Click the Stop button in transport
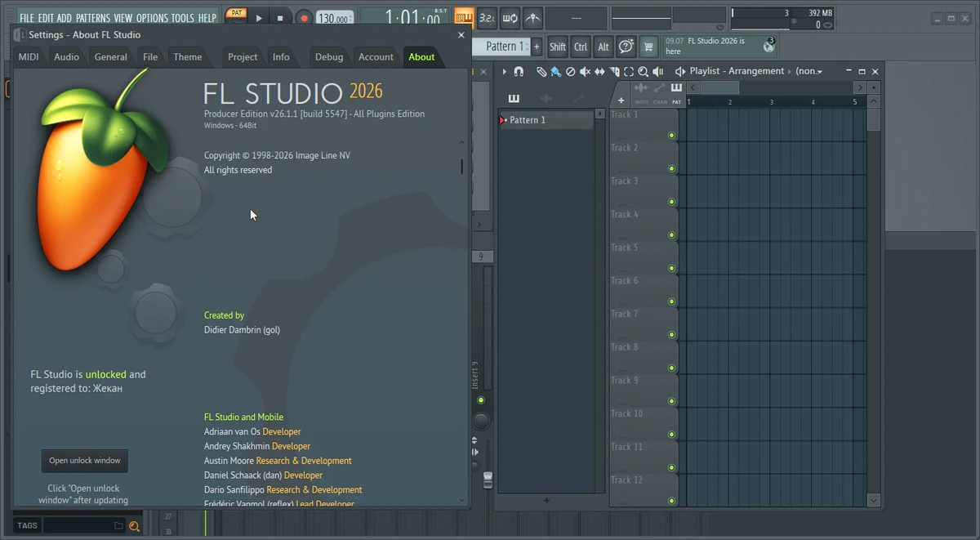The image size is (980, 540). [280, 17]
